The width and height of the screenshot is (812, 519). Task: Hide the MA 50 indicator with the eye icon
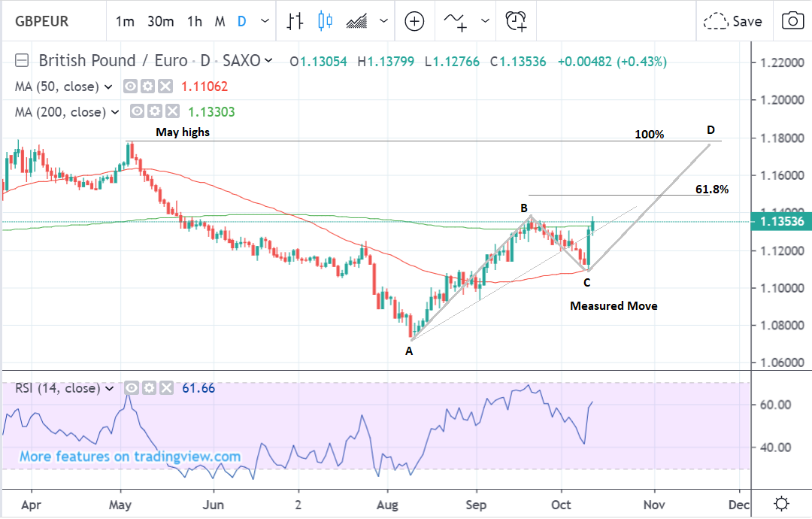(x=131, y=86)
